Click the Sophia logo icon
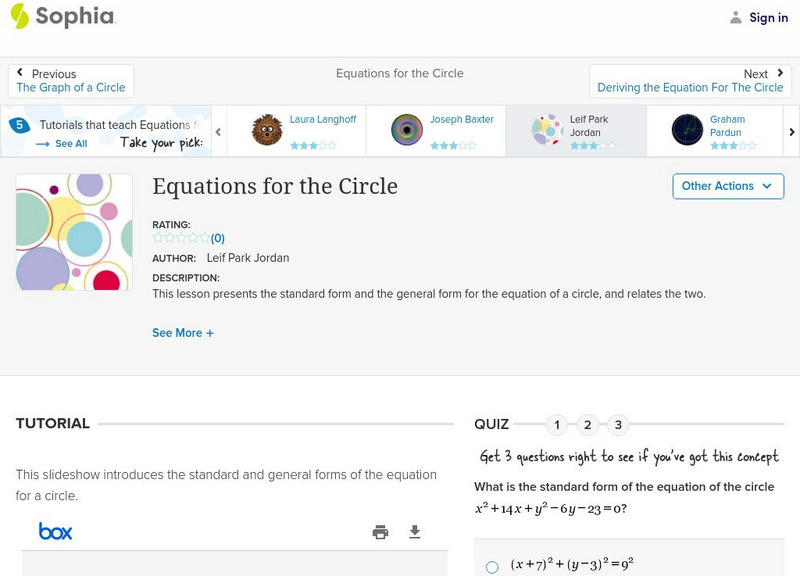The width and height of the screenshot is (800, 576). [19, 16]
